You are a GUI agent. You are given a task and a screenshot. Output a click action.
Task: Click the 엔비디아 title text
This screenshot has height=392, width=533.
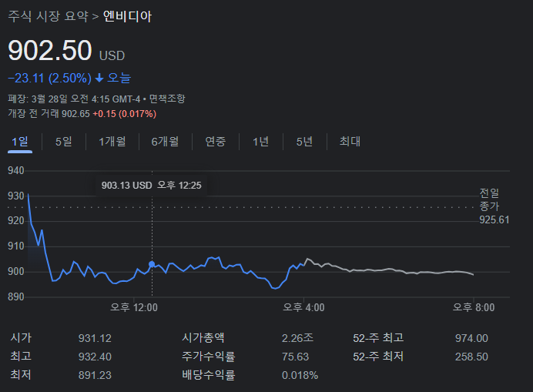click(x=127, y=16)
